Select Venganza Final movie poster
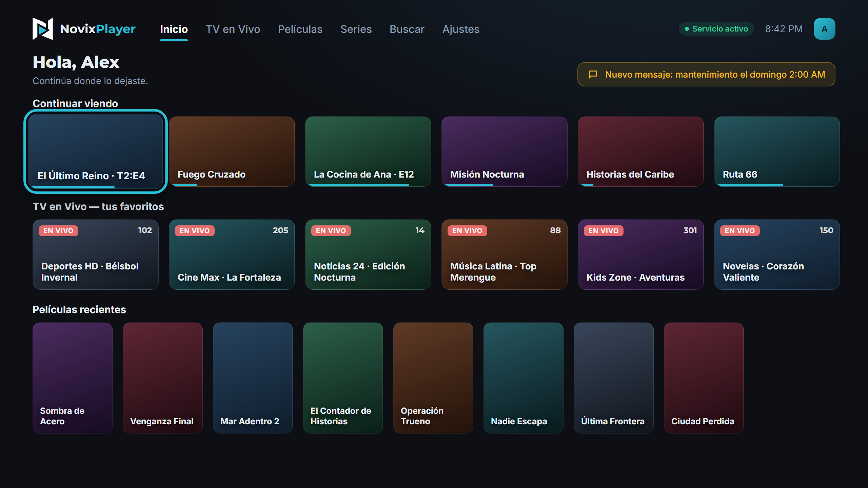 (163, 378)
